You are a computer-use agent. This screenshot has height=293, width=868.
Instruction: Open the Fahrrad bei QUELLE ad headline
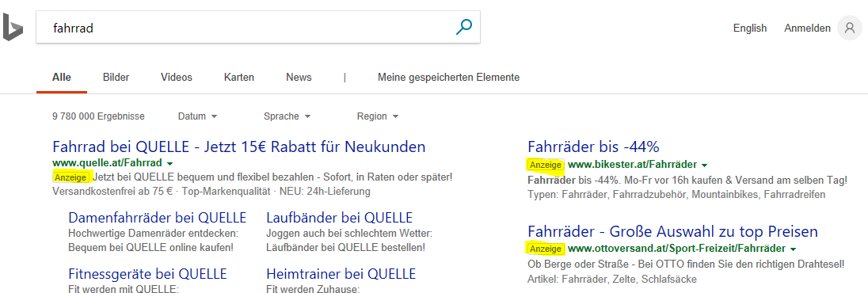click(x=239, y=146)
